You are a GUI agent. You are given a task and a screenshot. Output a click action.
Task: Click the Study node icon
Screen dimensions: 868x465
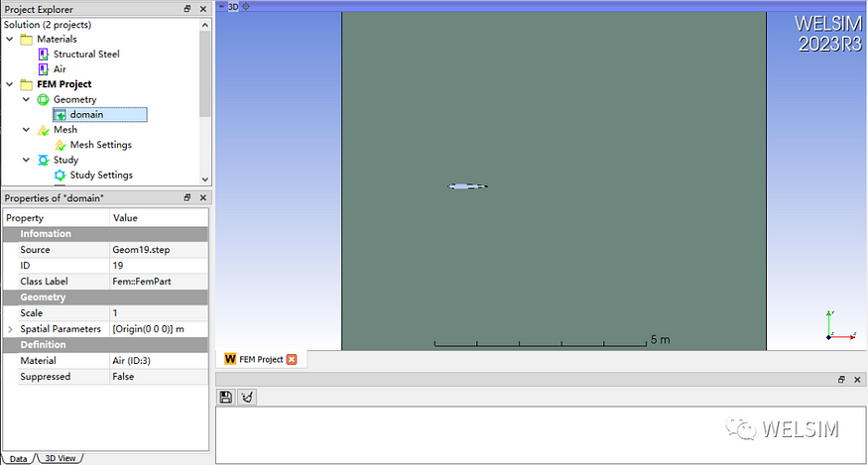coord(44,160)
